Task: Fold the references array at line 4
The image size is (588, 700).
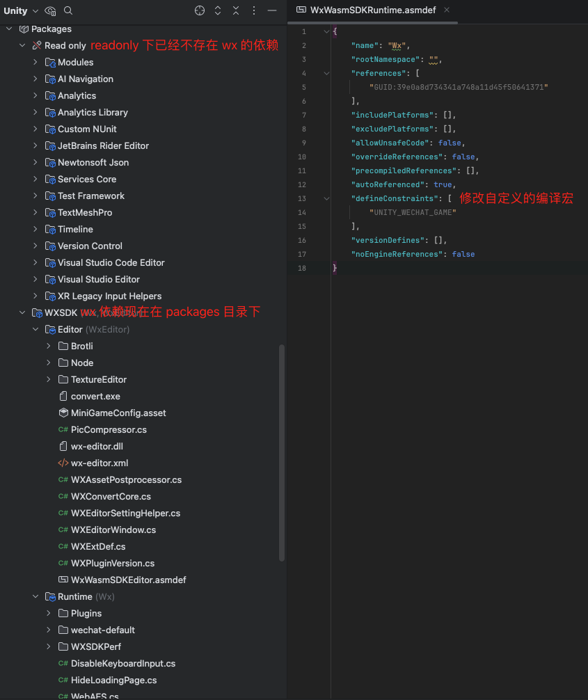Action: click(x=326, y=73)
